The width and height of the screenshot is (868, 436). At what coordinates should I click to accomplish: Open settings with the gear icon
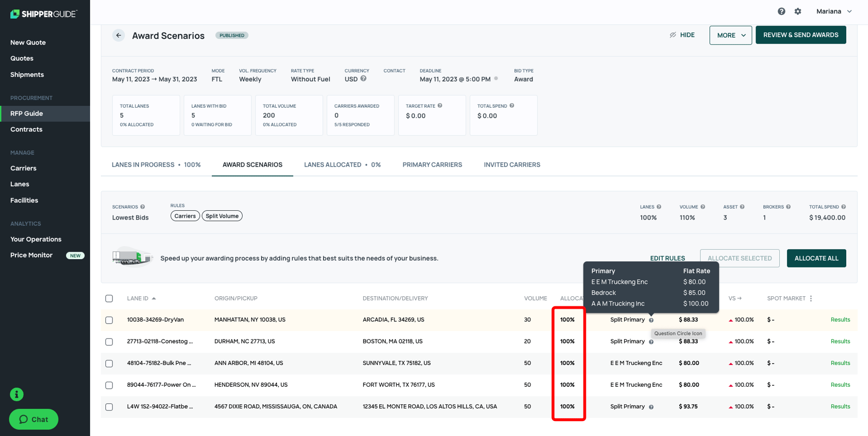(798, 11)
